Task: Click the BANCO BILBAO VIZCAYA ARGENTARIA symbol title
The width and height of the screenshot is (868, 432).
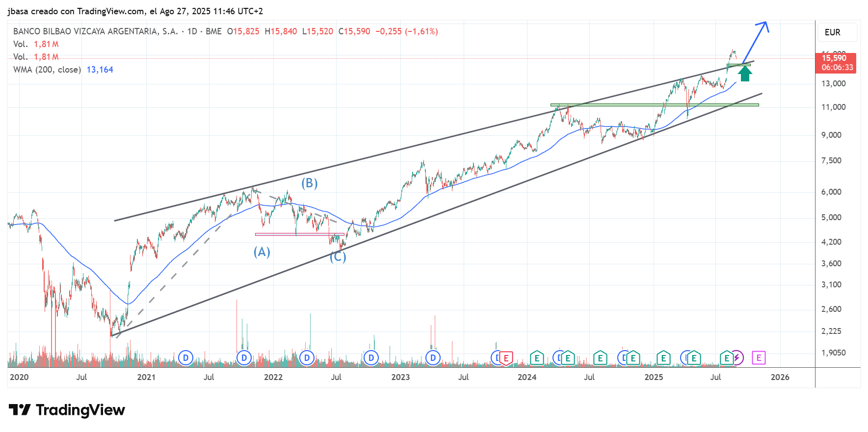Action: pyautogui.click(x=96, y=31)
